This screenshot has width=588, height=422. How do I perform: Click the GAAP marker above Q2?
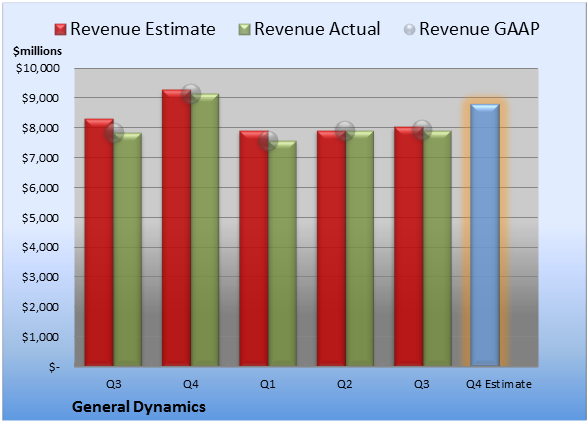pyautogui.click(x=345, y=131)
